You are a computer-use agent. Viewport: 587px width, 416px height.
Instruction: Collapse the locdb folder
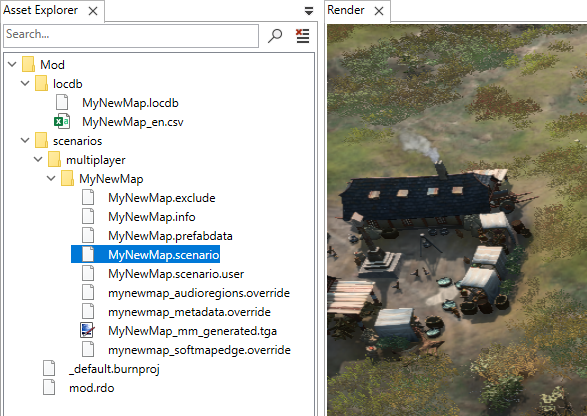click(25, 83)
